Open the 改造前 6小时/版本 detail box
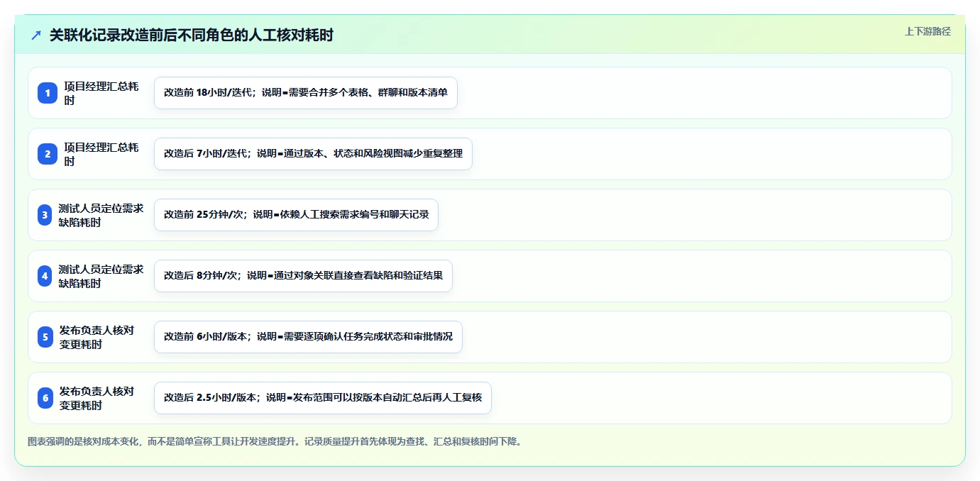Screen dimensions: 980x481 pos(308,337)
